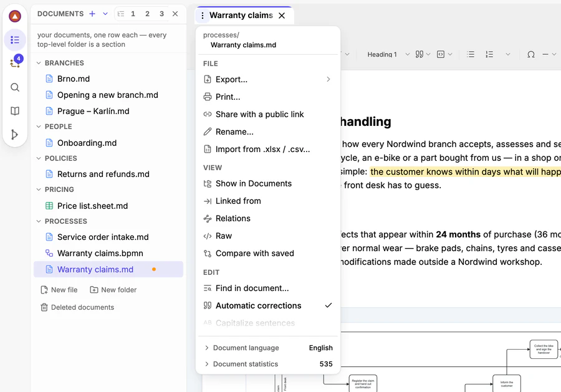
Task: Close the Documents panel with X
Action: coord(175,14)
